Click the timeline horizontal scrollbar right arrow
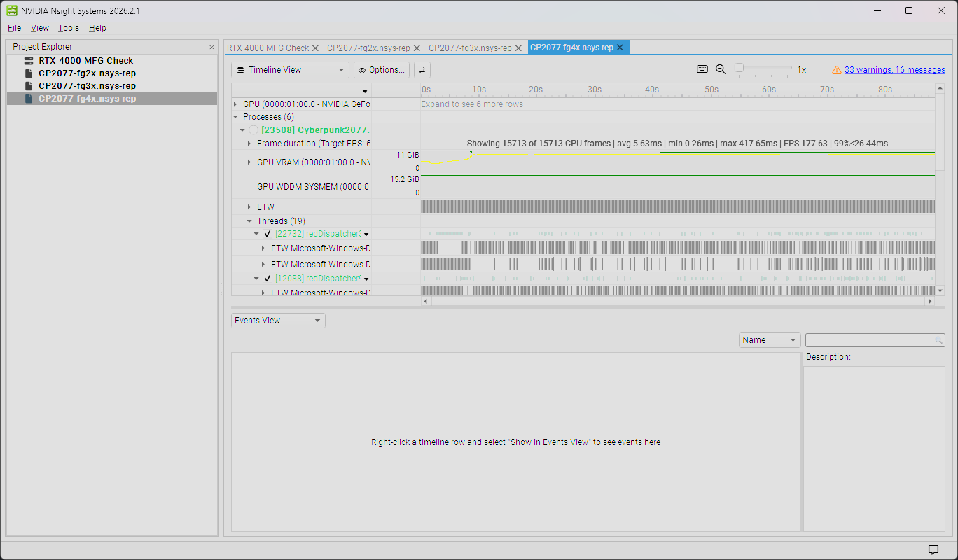This screenshot has width=958, height=560. (x=931, y=301)
